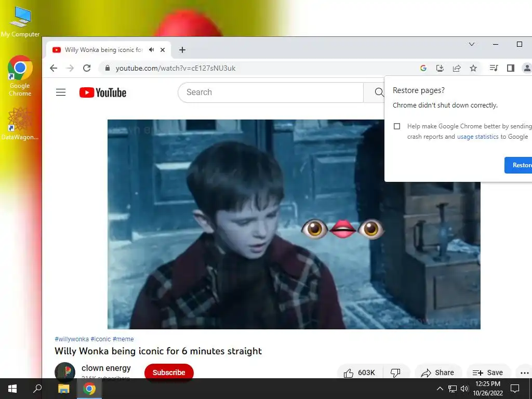This screenshot has width=532, height=399.
Task: Click the Google icon in address bar
Action: coord(423,68)
